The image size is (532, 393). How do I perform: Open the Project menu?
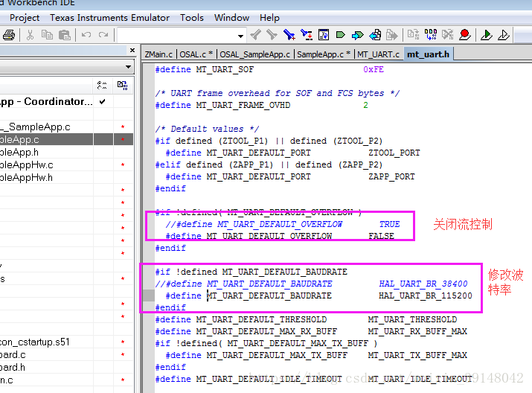coord(25,18)
